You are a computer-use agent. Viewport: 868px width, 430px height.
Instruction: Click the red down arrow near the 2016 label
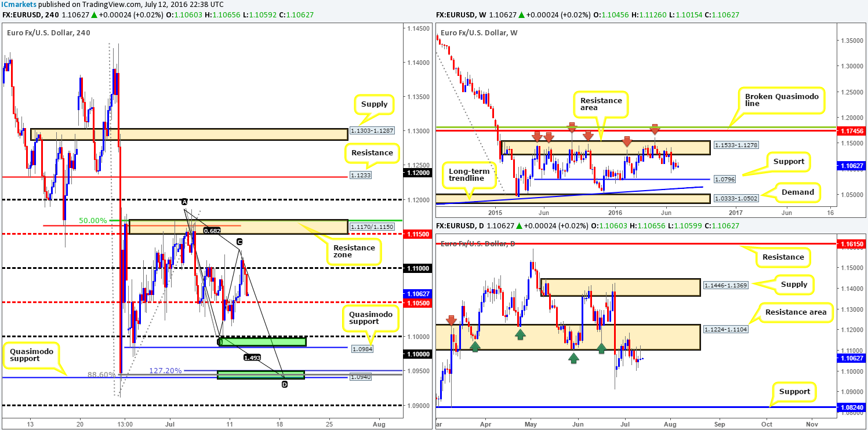point(627,141)
